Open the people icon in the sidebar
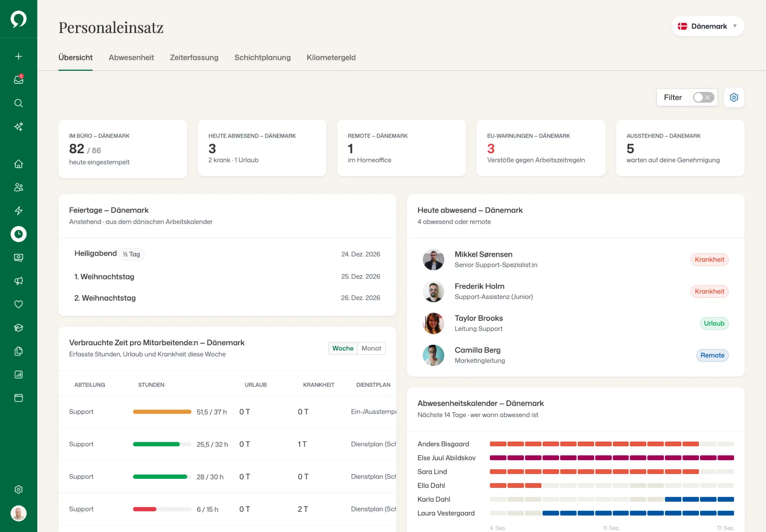The height and width of the screenshot is (532, 766). pos(19,187)
